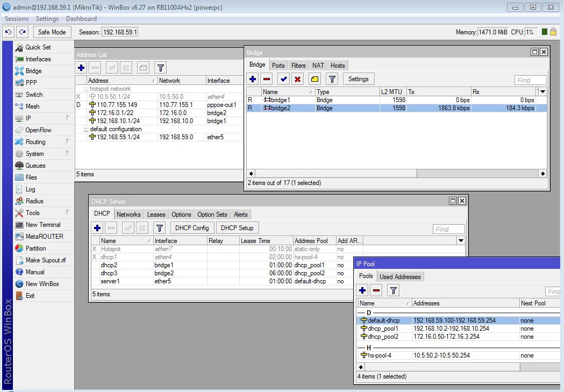
Task: Enable the selected bridge with the blue check
Action: 283,79
